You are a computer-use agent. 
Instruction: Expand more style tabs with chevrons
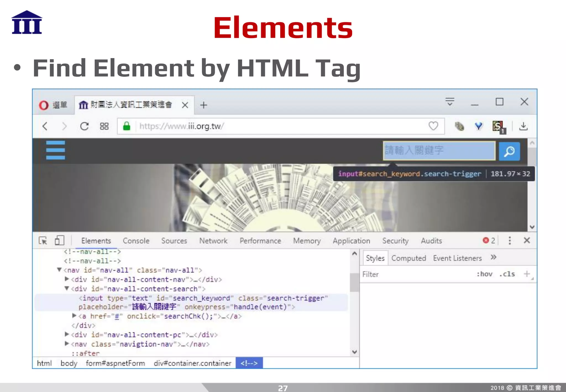point(494,257)
